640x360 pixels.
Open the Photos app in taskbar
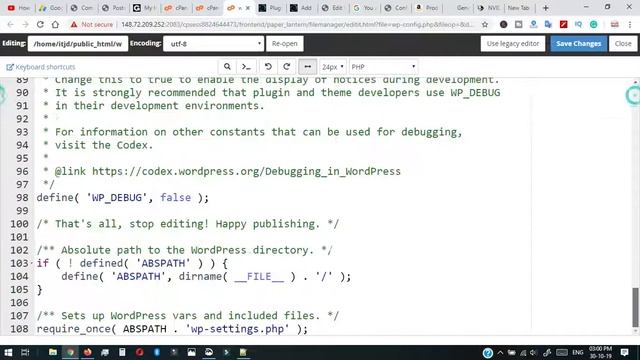[191, 352]
